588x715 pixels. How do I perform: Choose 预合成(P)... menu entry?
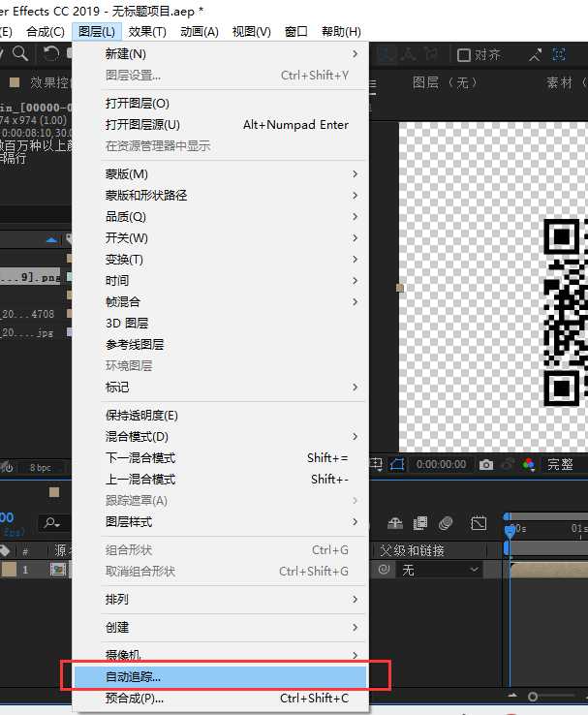point(221,699)
